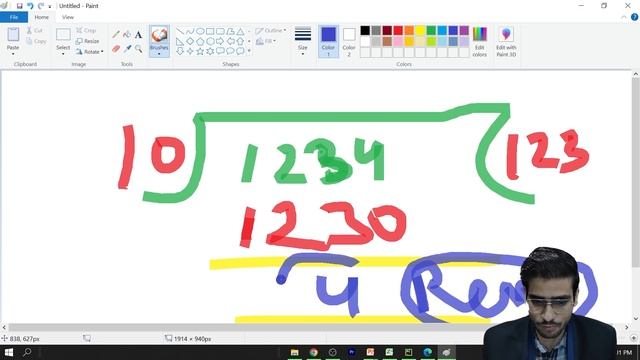Select the Magnifier tool
This screenshot has width=640, height=360.
(138, 49)
